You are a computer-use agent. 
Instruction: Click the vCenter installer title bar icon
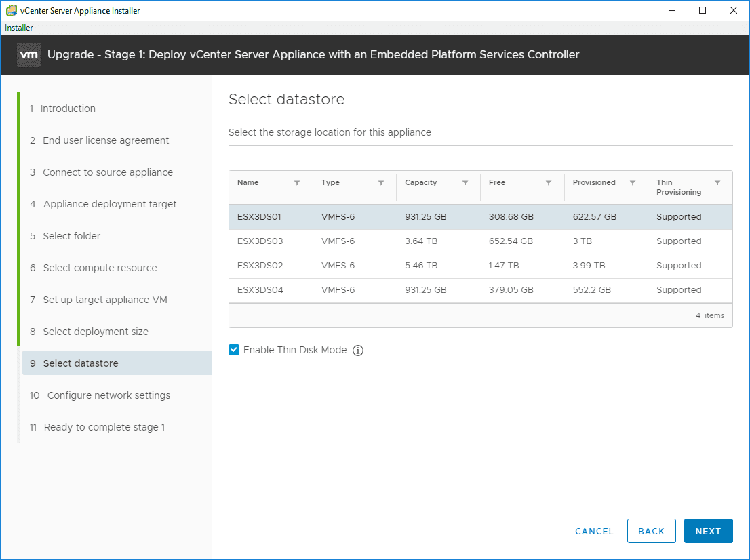pos(12,10)
